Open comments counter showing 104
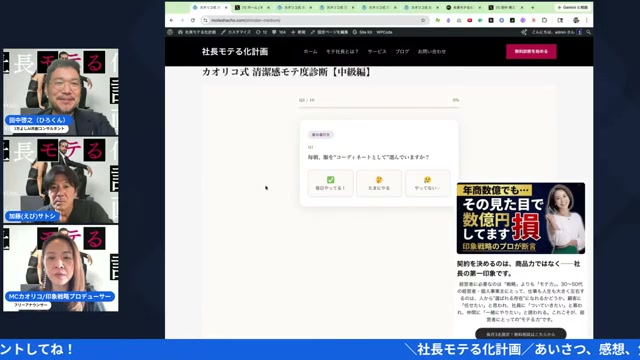This screenshot has height=360, width=640. click(x=279, y=32)
